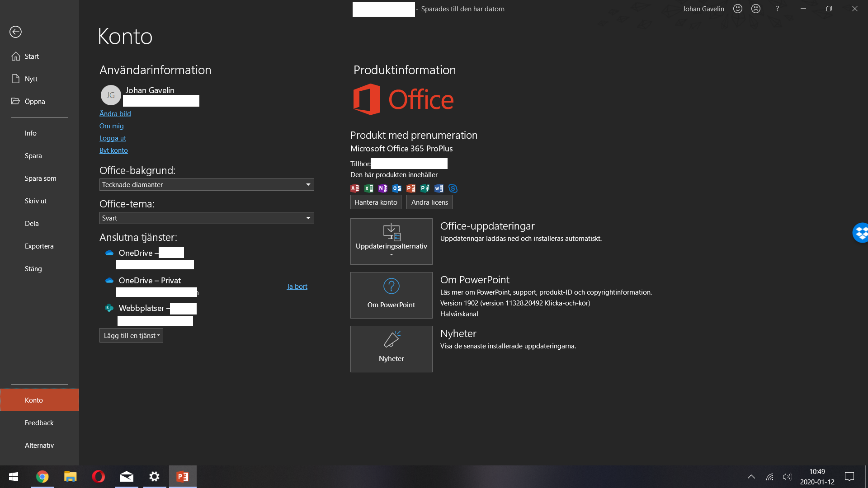Expand the Lägg till en tjänst dropdown

131,335
